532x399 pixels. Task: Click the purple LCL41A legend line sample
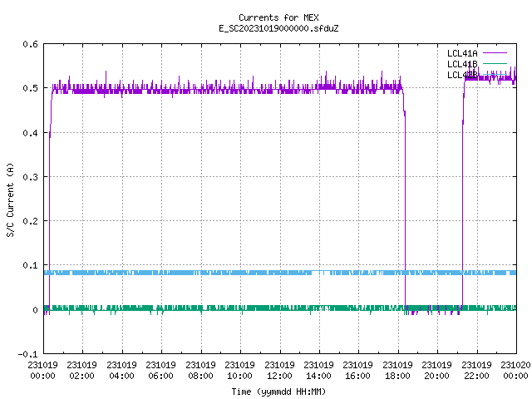[495, 53]
